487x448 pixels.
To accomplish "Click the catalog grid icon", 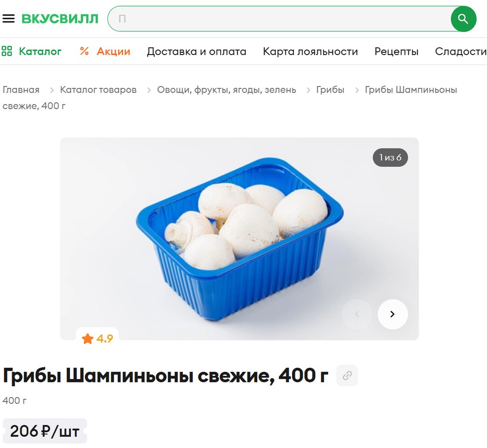I will pyautogui.click(x=7, y=51).
